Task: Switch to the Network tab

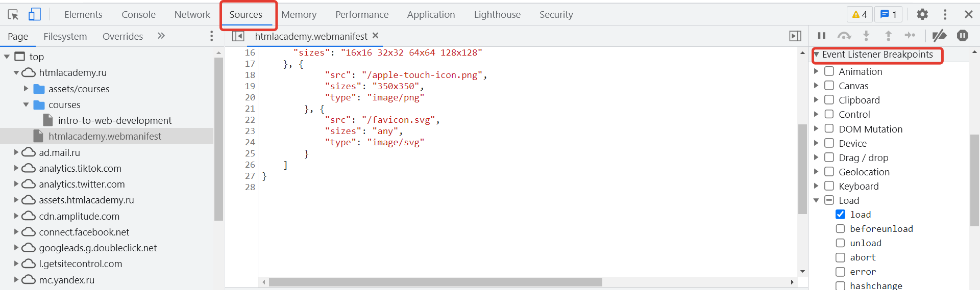Action: pos(192,15)
